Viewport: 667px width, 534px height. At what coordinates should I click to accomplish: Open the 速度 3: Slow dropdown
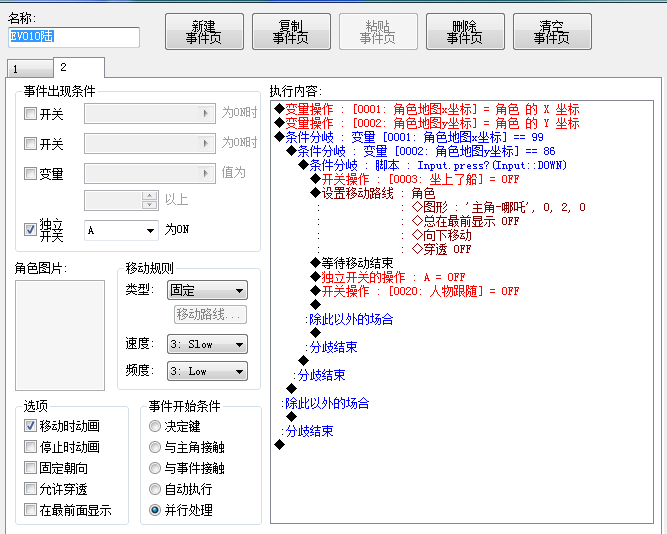point(207,344)
